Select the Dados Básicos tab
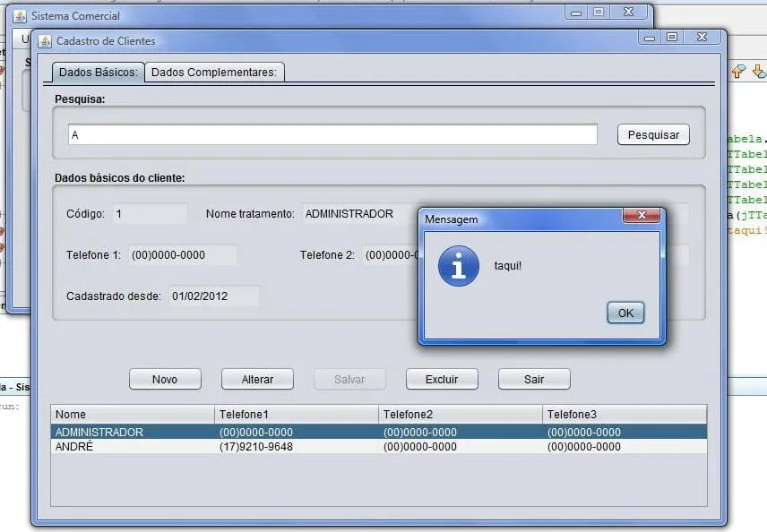767x532 pixels. pyautogui.click(x=99, y=73)
